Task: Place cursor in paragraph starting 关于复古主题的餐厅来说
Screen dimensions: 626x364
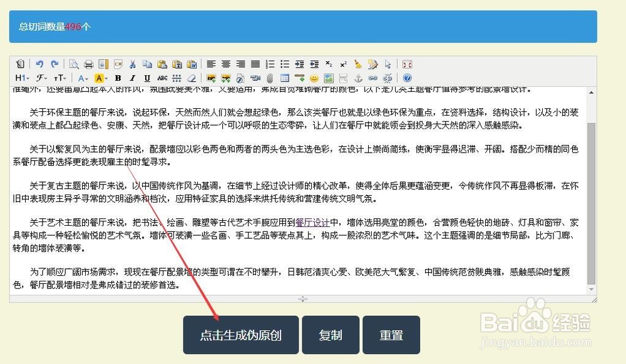Action: tap(295, 192)
